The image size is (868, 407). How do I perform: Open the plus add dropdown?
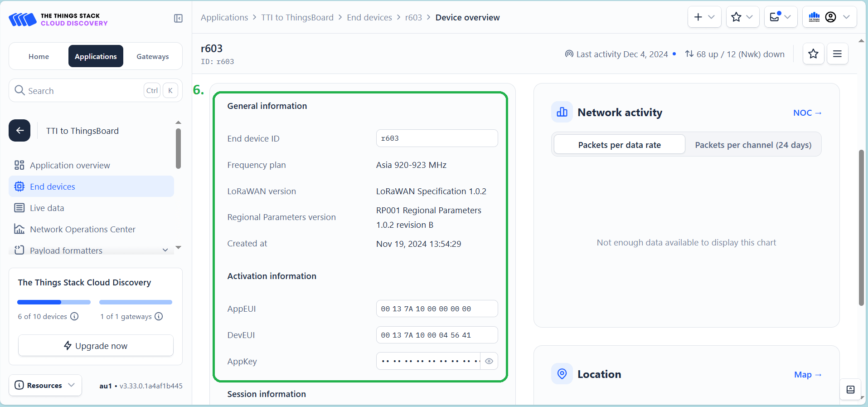pos(704,17)
